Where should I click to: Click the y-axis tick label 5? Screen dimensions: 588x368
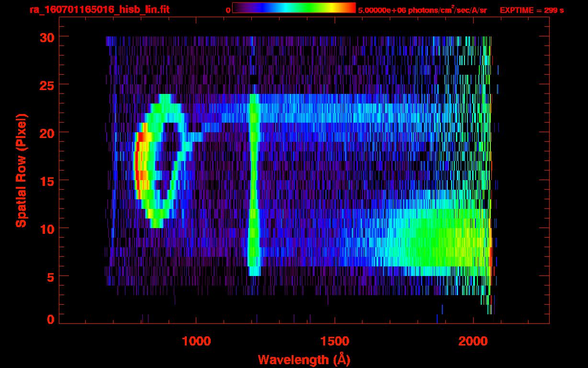pos(50,276)
